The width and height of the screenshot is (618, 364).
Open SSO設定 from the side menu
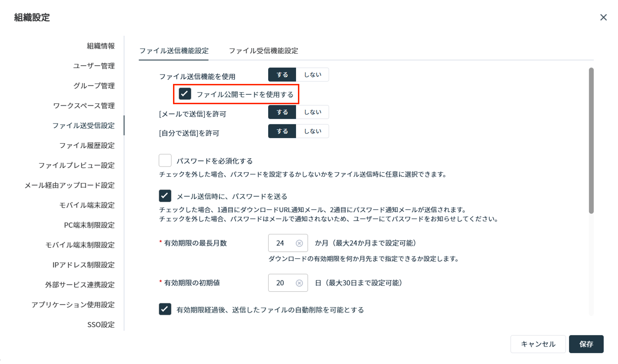[100, 324]
